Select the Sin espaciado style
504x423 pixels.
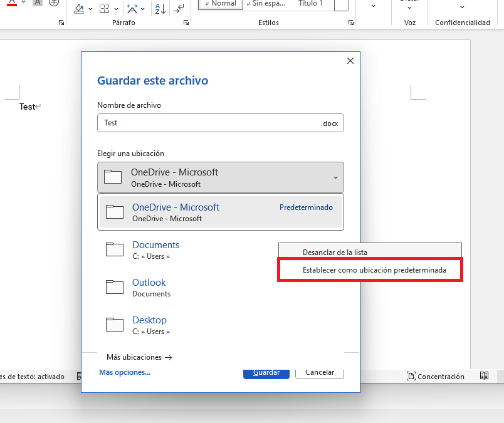point(266,4)
